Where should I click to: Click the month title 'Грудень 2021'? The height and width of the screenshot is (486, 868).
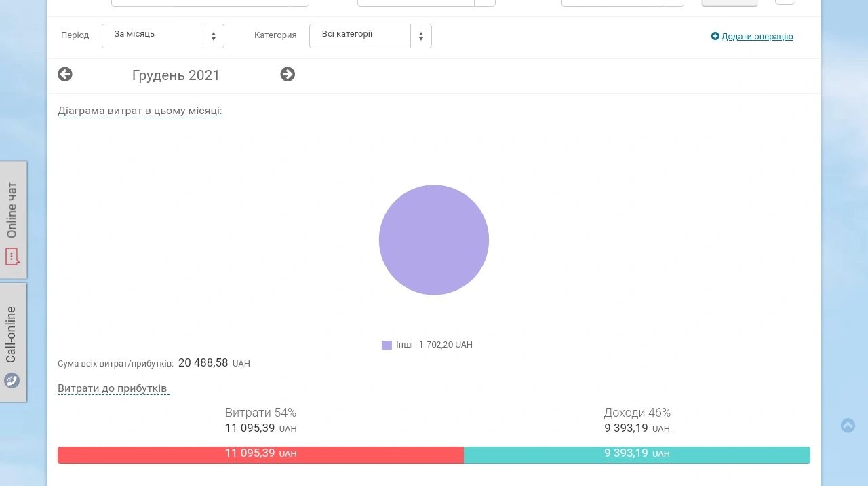tap(176, 75)
